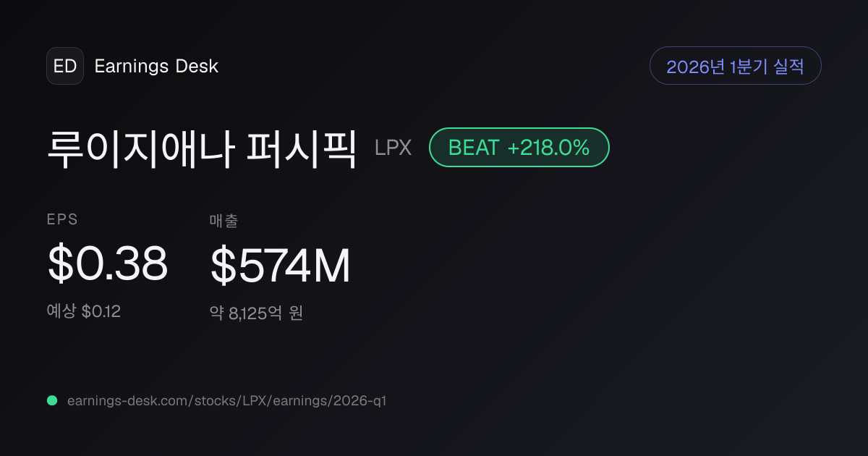Select the $574M revenue figure

[x=281, y=266]
